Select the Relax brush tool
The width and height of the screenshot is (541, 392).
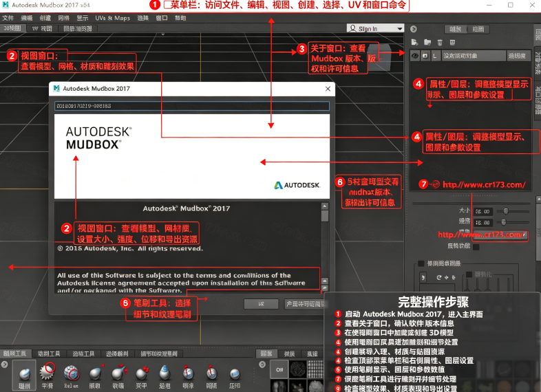[x=71, y=376]
